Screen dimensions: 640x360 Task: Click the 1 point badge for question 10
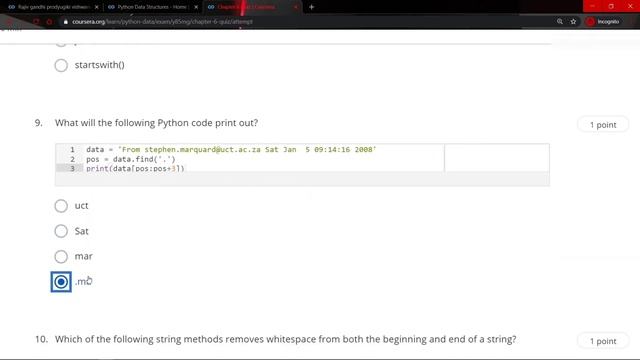603,341
